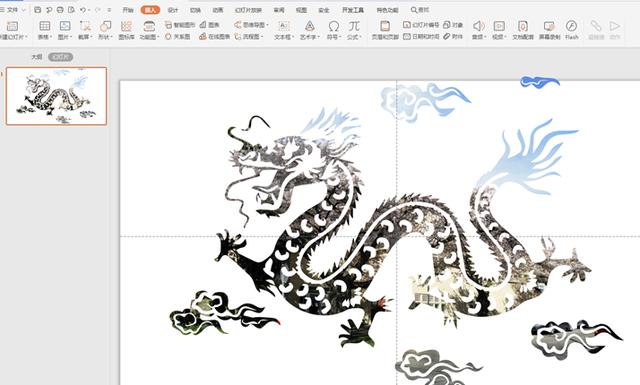
Task: Select slide 1 thumbnail in the panel
Action: point(56,96)
